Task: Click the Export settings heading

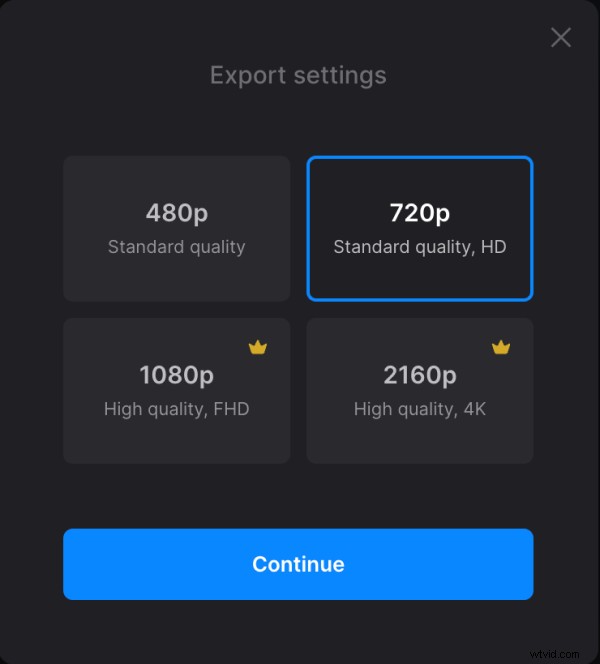Action: click(298, 75)
